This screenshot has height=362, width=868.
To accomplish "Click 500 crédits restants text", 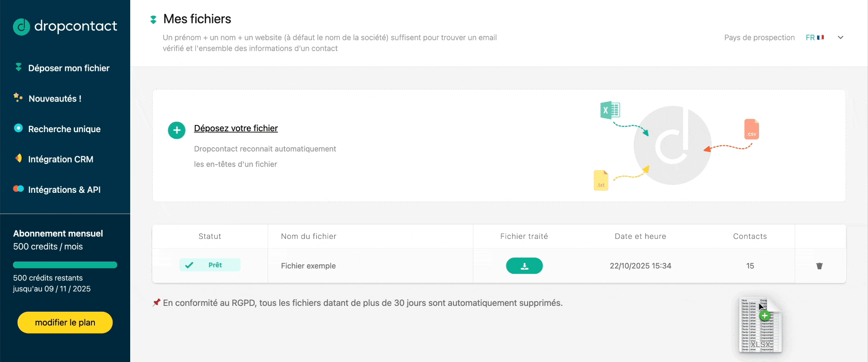I will (x=48, y=278).
